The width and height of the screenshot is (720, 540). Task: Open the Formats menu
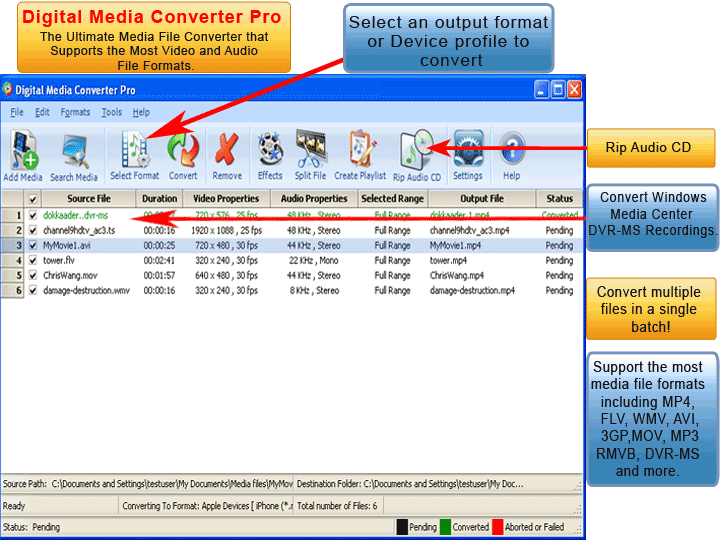tap(75, 113)
